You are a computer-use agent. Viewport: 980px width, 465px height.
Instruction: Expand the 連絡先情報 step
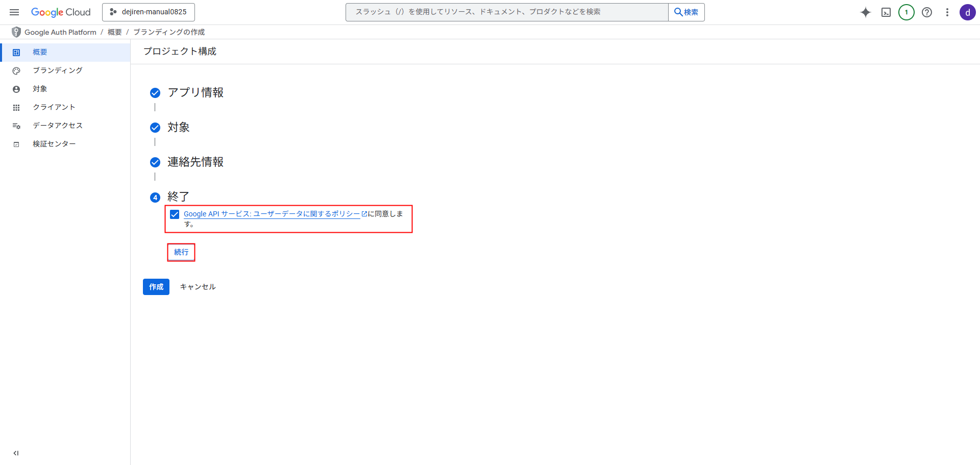(195, 162)
